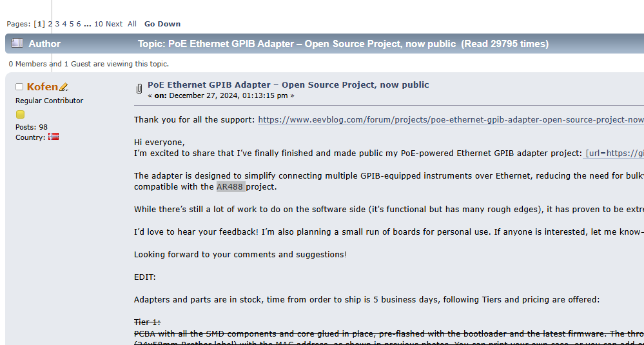Click the yellow rank badge under Regular Contributor
Screen dimensions: 644x345
click(x=20, y=114)
